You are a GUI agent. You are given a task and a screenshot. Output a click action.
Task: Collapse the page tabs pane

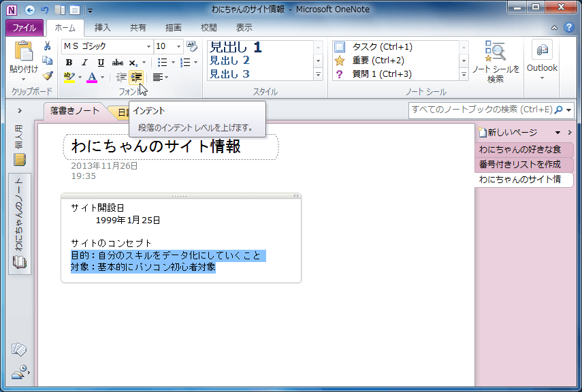[570, 133]
